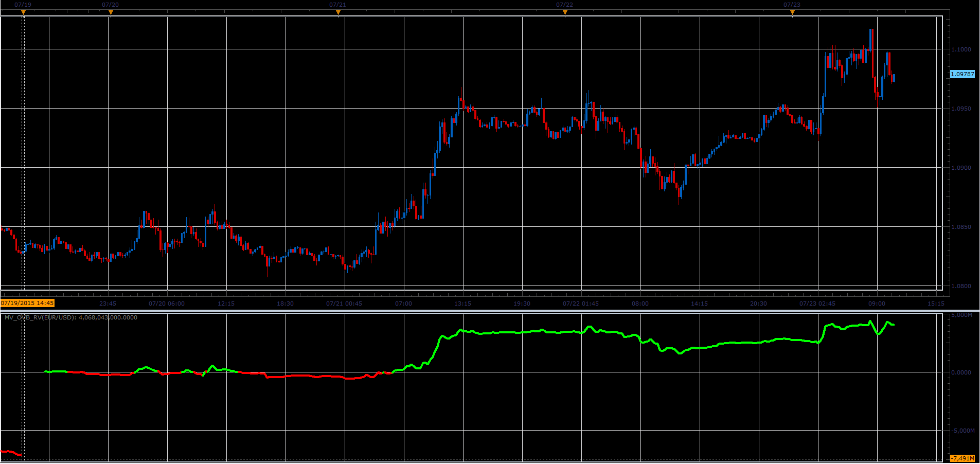The width and height of the screenshot is (980, 464).
Task: Click the 23:45 time axis label
Action: (108, 304)
